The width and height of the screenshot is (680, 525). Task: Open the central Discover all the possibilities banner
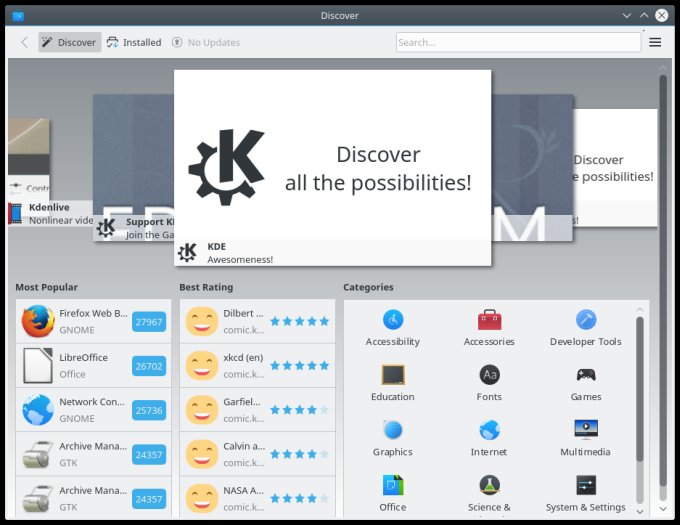333,168
